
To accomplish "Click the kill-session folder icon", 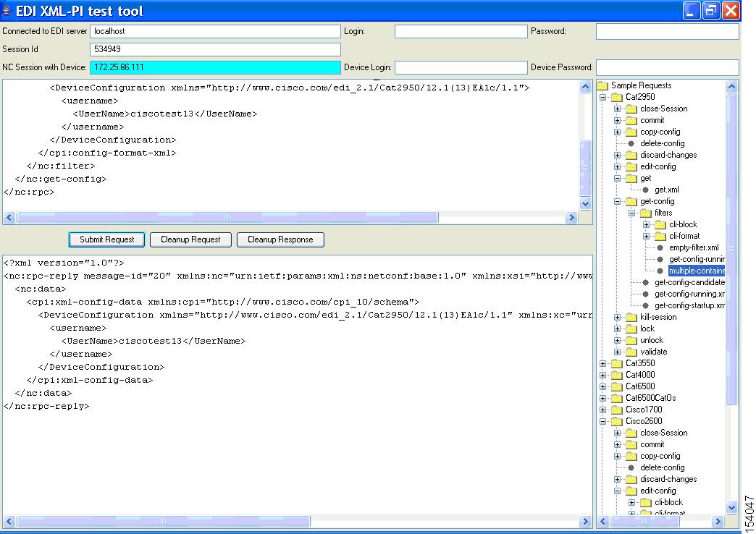I will tap(631, 317).
